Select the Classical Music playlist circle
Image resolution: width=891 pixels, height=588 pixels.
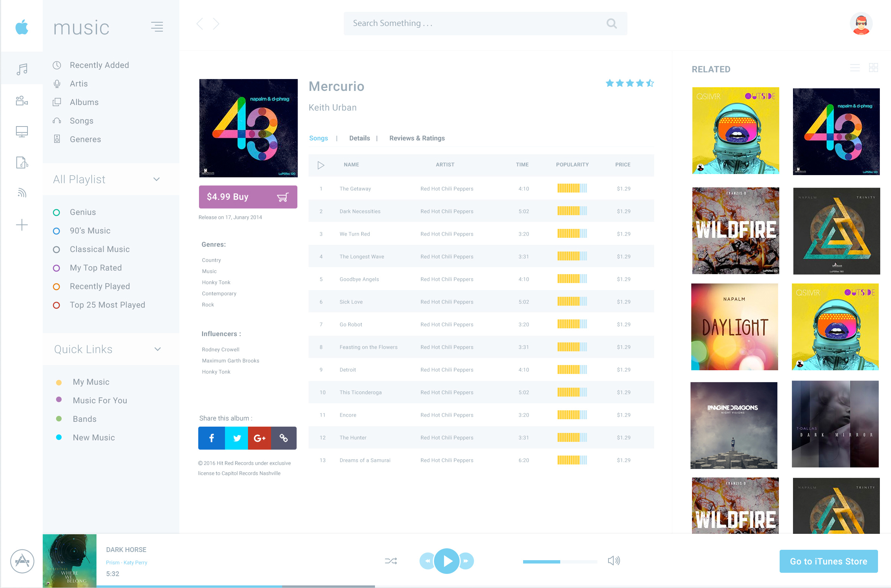[x=56, y=250]
